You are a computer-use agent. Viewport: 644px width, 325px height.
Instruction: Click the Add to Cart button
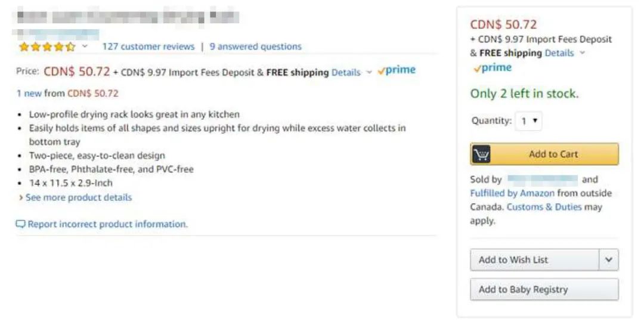553,154
